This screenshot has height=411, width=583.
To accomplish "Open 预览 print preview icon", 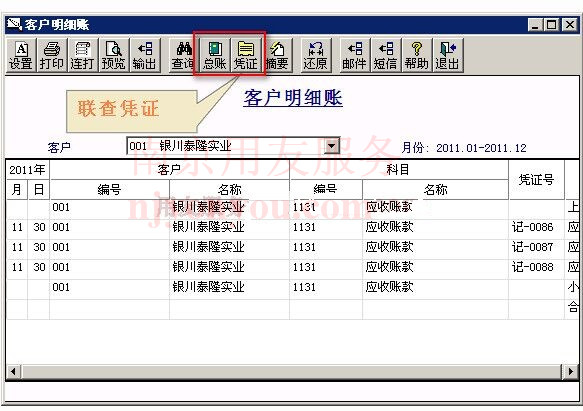I will [113, 55].
